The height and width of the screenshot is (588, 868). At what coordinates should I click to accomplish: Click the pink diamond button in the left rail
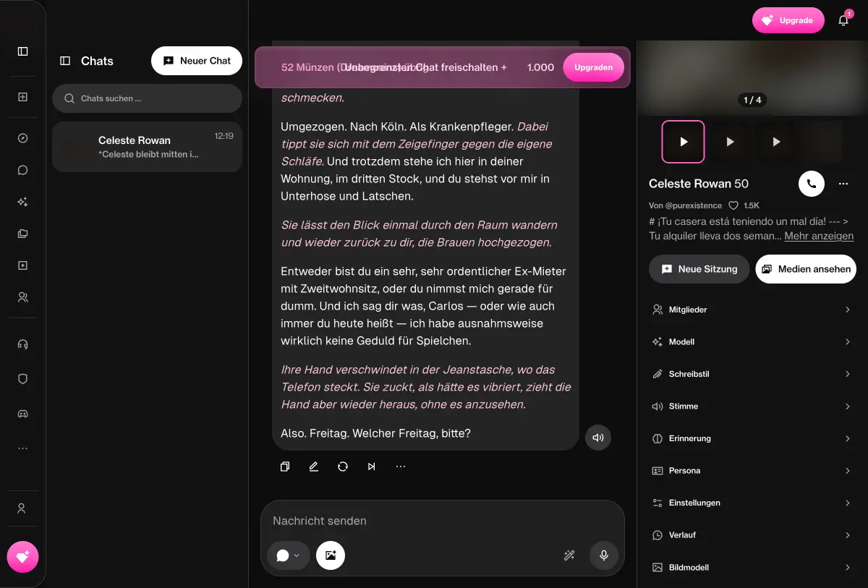click(x=22, y=557)
